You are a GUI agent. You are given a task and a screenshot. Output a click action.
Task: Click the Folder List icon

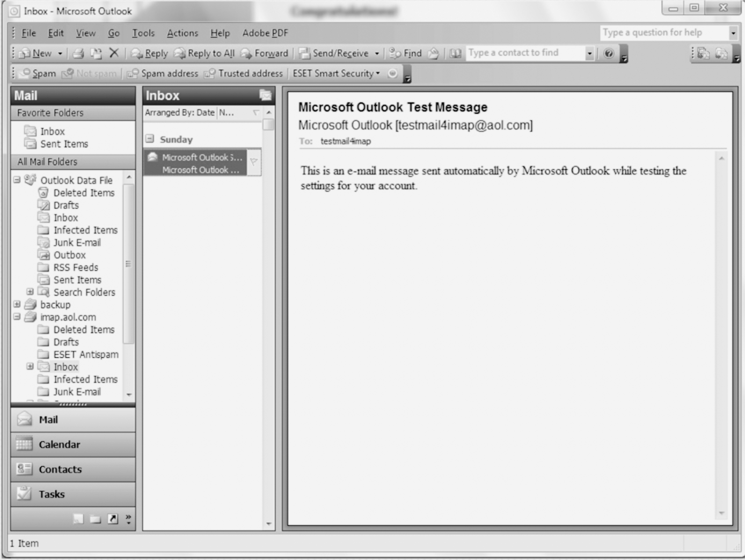coord(96,519)
